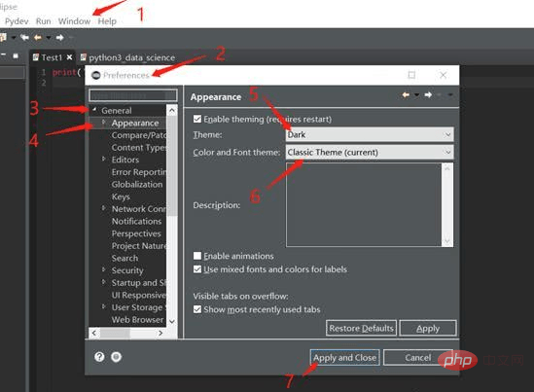Select Content Types preferences item
Viewport: 534px width, 392px height.
coord(139,148)
